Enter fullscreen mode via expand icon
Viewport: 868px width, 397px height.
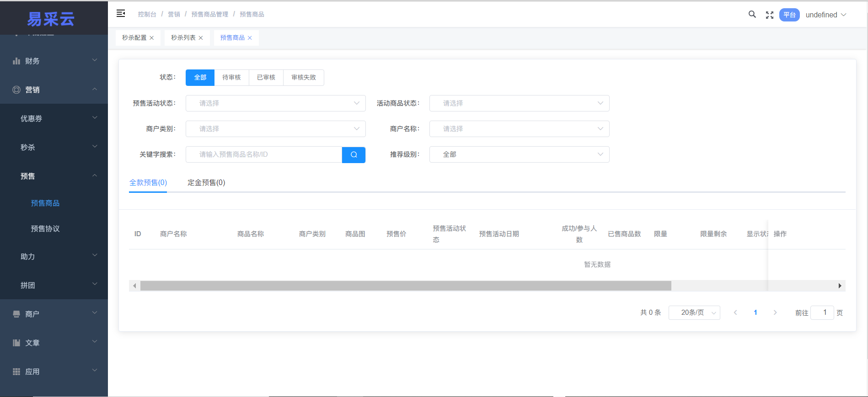point(770,15)
